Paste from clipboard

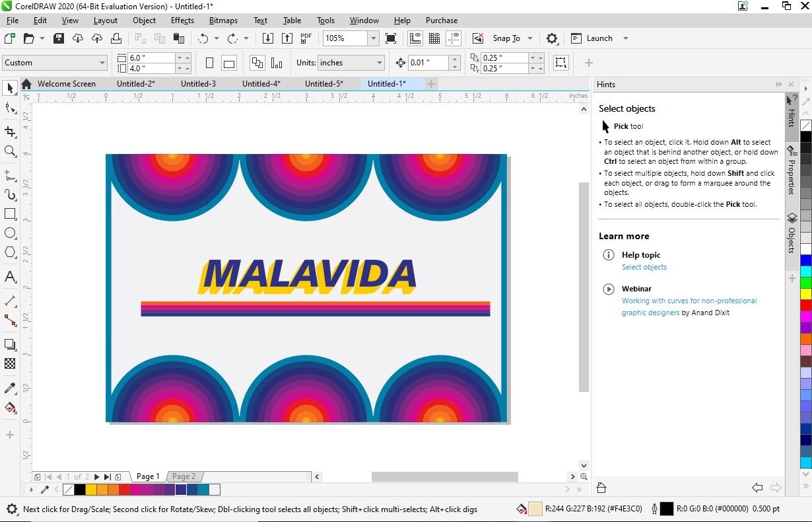[178, 38]
